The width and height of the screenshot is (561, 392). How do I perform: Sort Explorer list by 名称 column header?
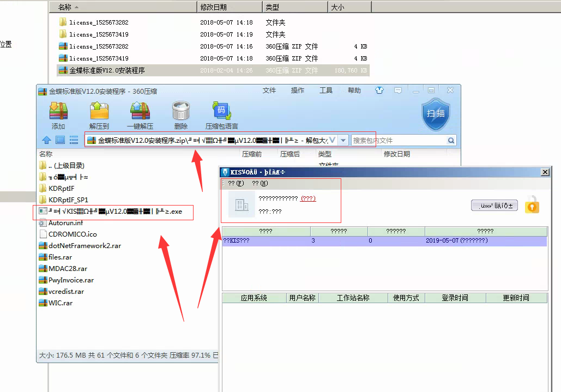(x=123, y=7)
